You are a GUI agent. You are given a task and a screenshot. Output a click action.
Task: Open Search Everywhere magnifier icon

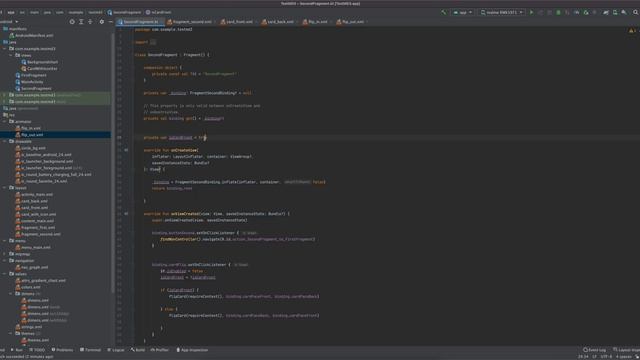[636, 13]
